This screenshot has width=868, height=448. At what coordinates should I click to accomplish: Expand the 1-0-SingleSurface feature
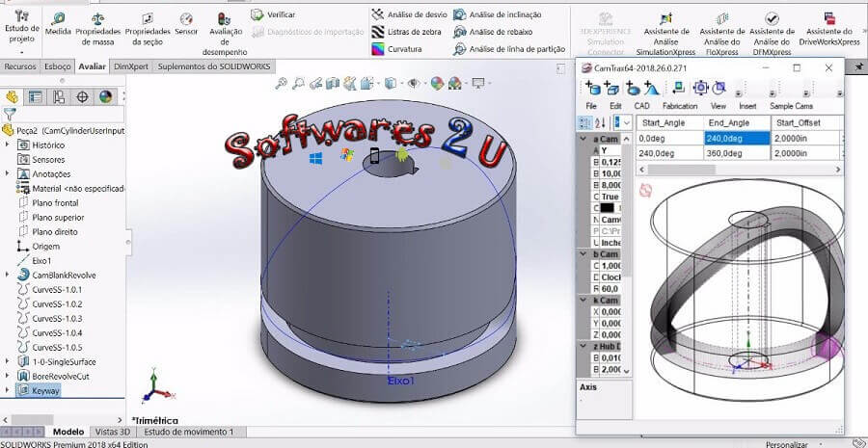tap(7, 361)
